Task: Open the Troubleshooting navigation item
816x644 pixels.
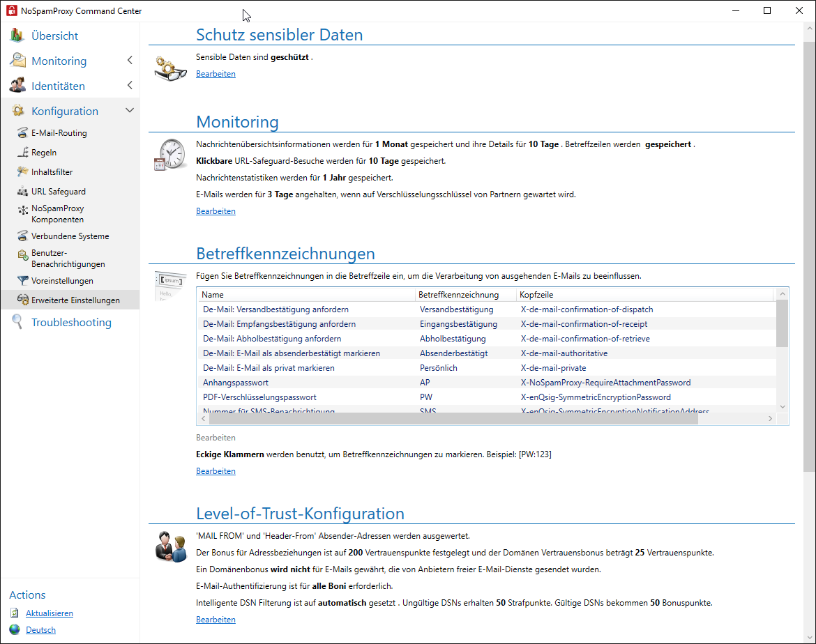Action: 71,322
